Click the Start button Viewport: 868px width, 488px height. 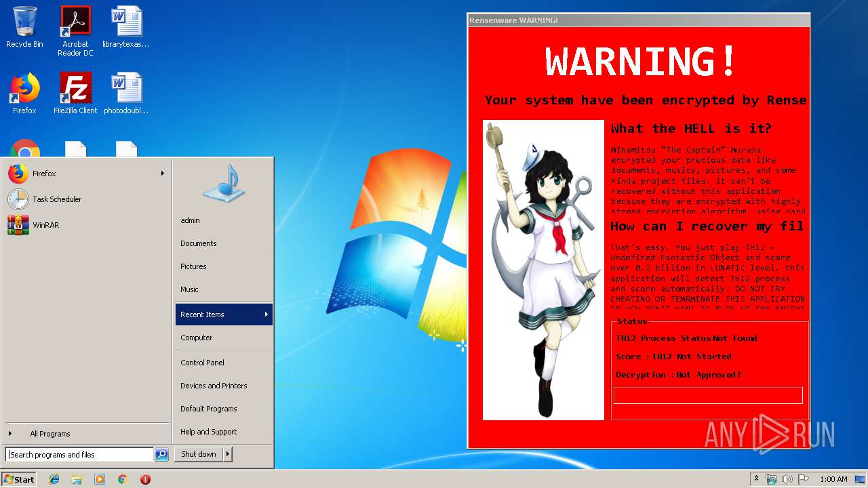coord(19,479)
